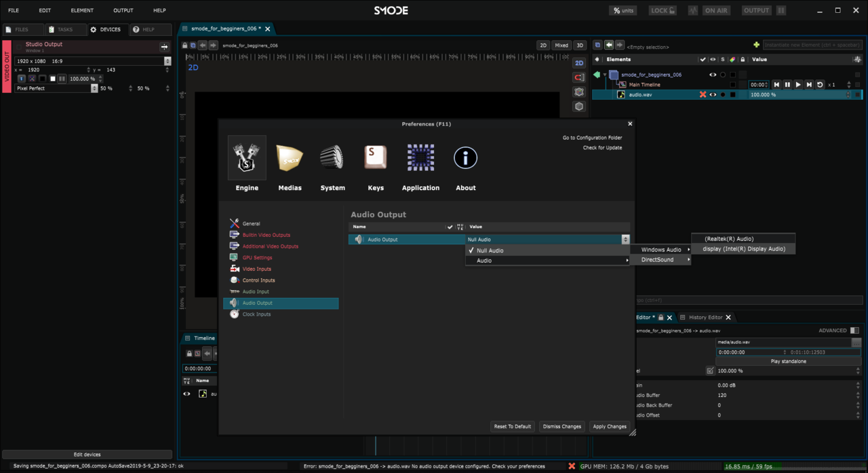Open the OUTPUT menu

click(x=123, y=11)
